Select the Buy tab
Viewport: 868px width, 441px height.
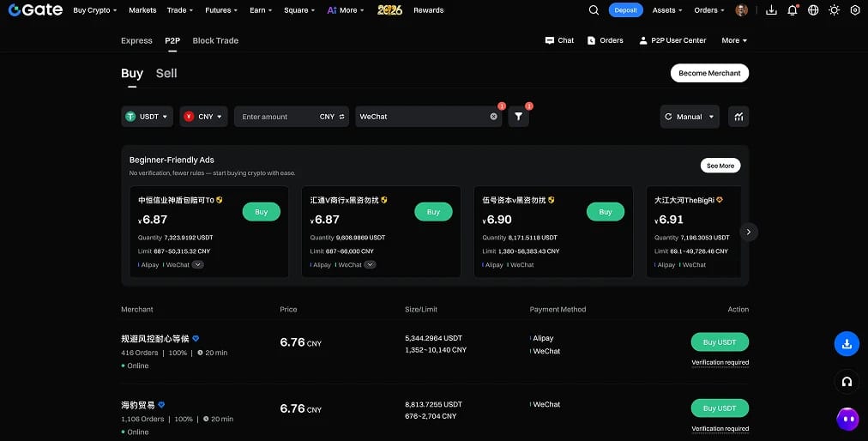[132, 73]
